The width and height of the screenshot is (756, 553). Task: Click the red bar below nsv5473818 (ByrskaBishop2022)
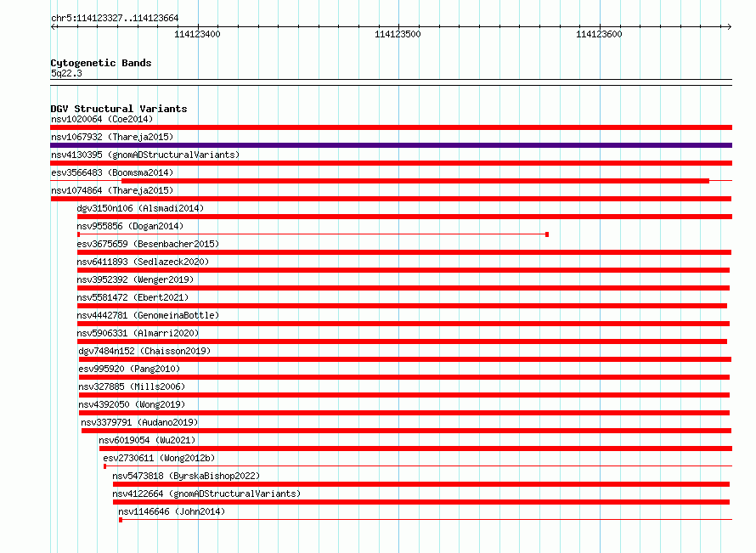pos(421,484)
